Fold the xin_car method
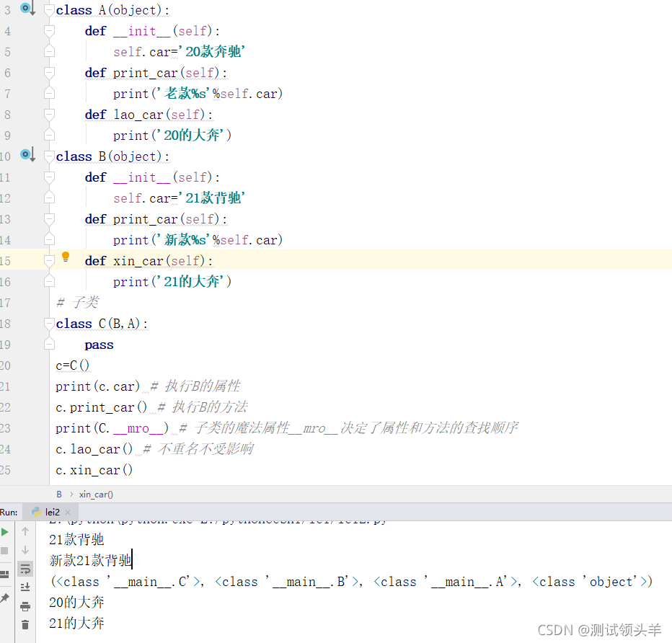Screen dimensions: 672x643 tap(49, 261)
